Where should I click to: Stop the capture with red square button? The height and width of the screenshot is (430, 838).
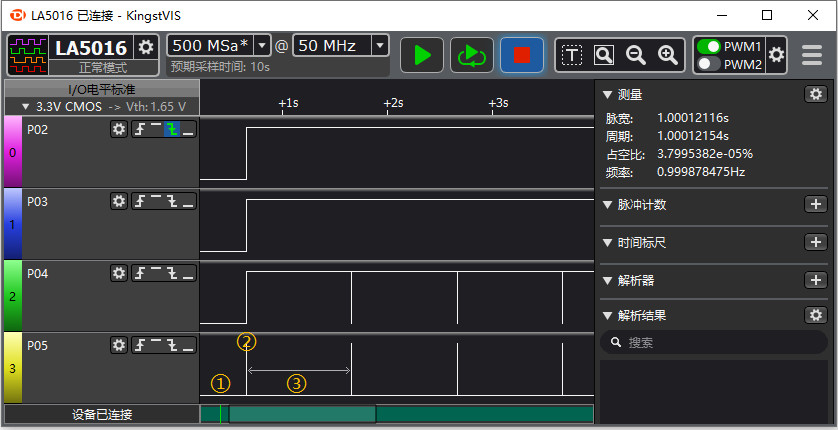coord(521,55)
